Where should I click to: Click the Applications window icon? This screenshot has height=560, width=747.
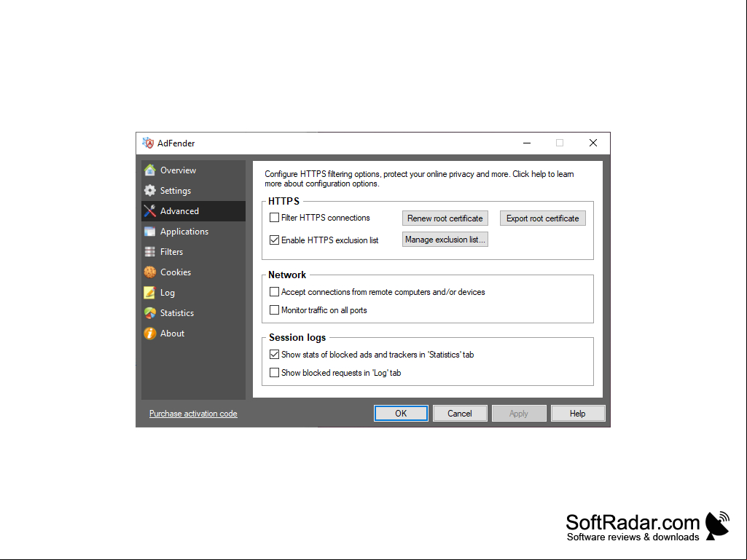tap(150, 232)
